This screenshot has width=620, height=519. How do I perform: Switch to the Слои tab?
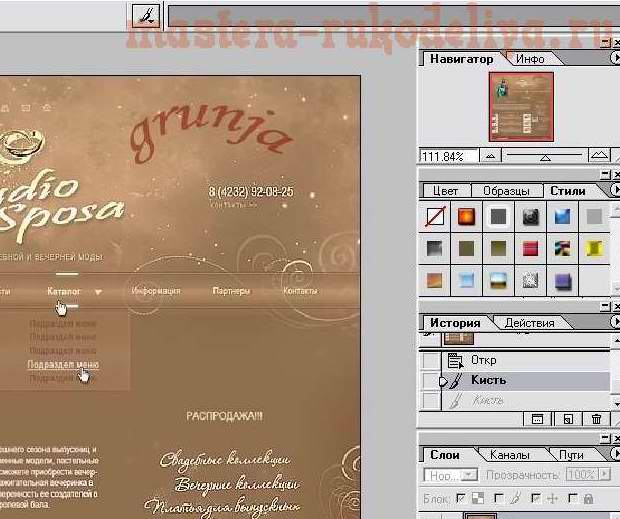tap(445, 455)
